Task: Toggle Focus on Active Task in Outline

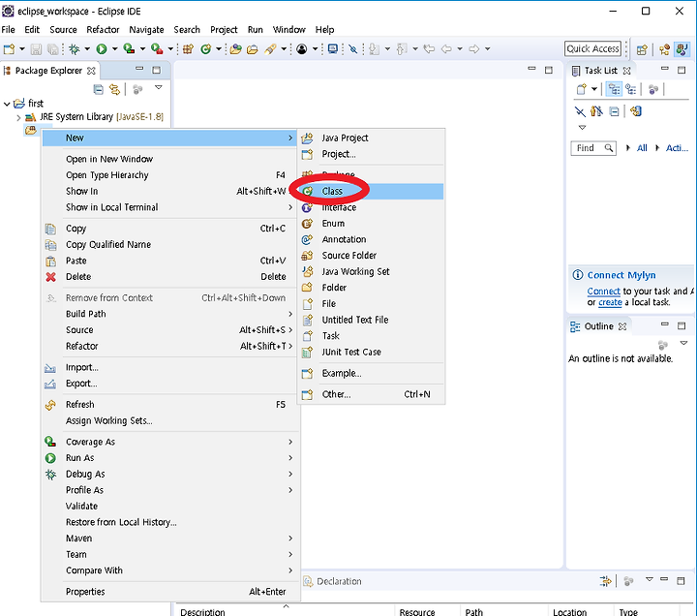Action: click(x=663, y=345)
